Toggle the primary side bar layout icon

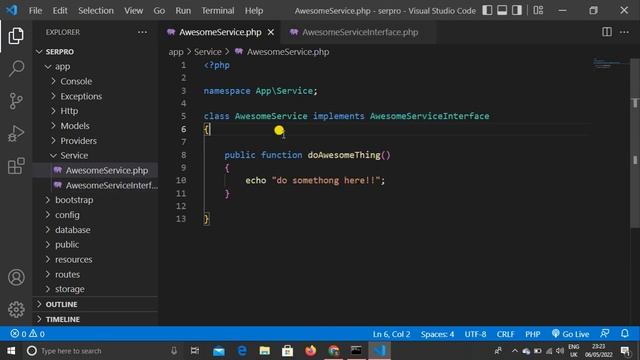pyautogui.click(x=487, y=10)
